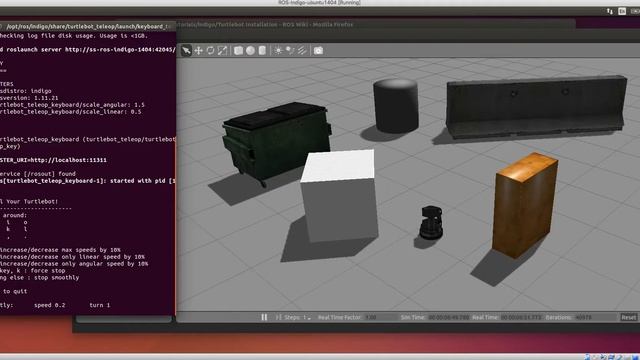
Task: Click the "scale_angular: 1.5" terminal line
Action: (x=72, y=105)
